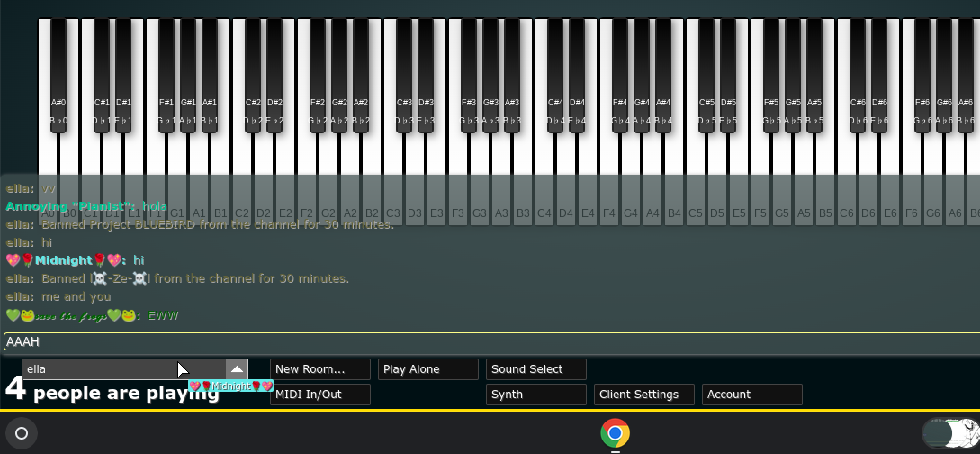
Task: Play the D#3 black key
Action: tap(426, 75)
